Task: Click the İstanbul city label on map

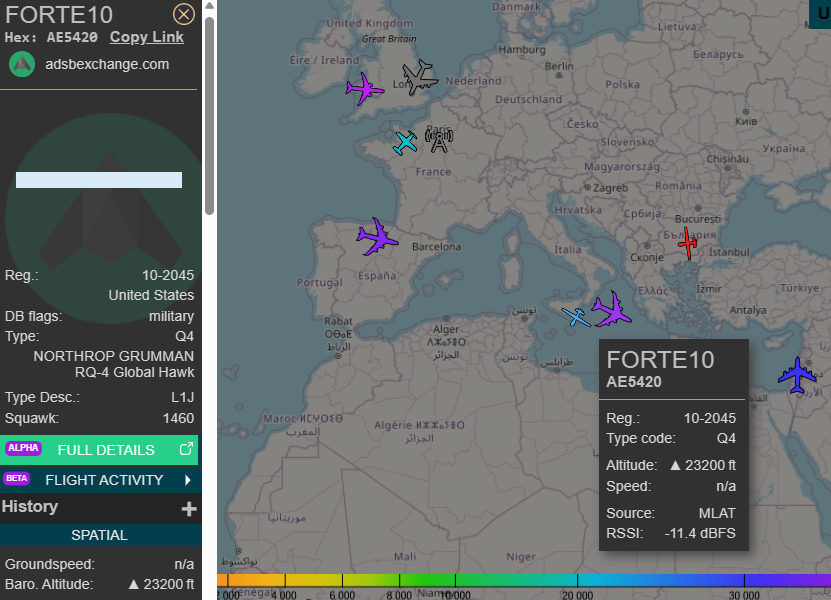Action: coord(729,252)
